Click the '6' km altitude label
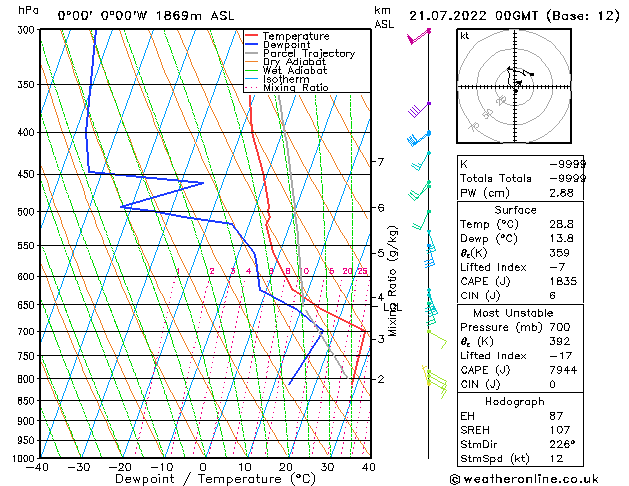Image resolution: width=629 pixels, height=486 pixels. [381, 208]
